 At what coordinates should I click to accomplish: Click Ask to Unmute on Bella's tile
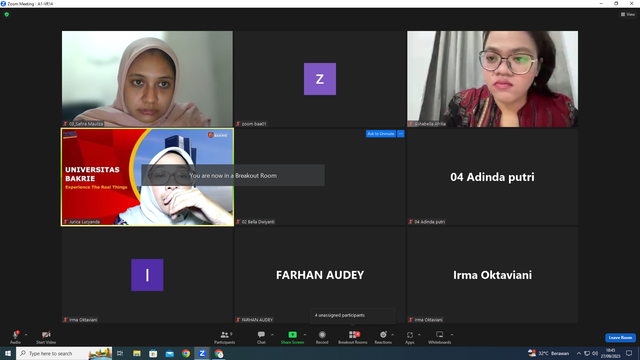point(380,134)
